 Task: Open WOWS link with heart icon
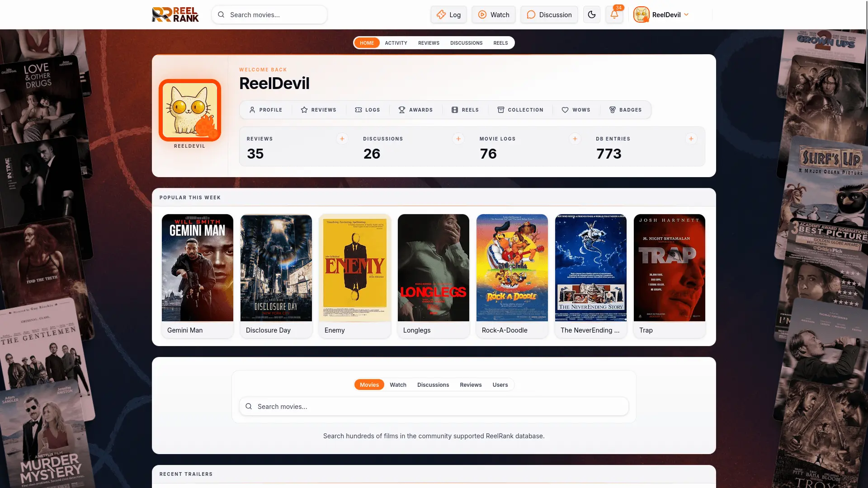(x=576, y=110)
